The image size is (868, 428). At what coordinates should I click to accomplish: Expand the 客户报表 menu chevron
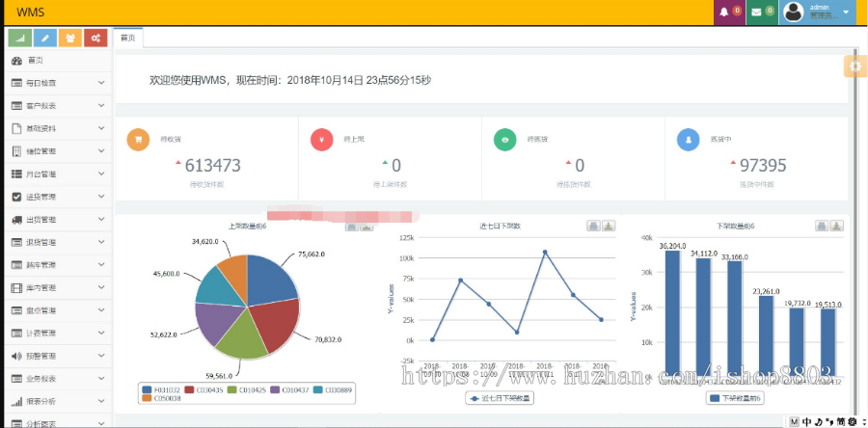pyautogui.click(x=101, y=105)
